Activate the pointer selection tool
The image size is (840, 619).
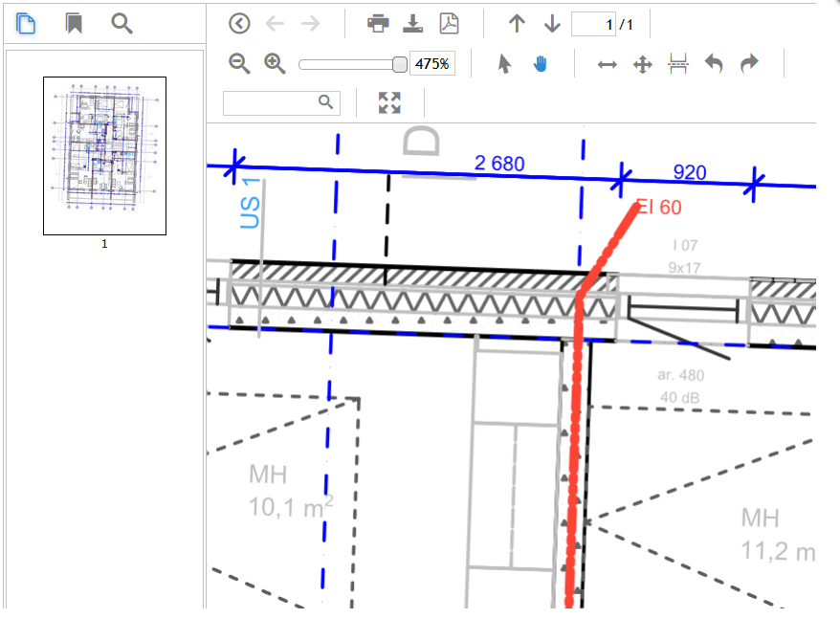[505, 64]
